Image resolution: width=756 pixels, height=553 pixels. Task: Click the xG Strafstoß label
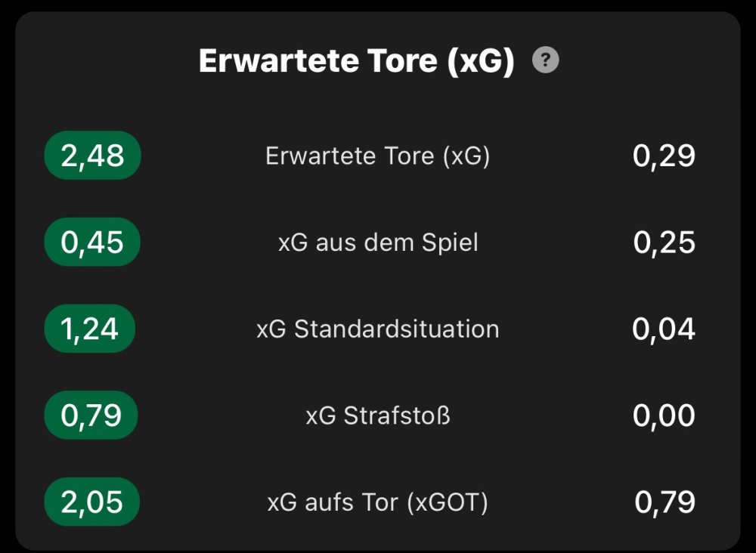click(377, 416)
